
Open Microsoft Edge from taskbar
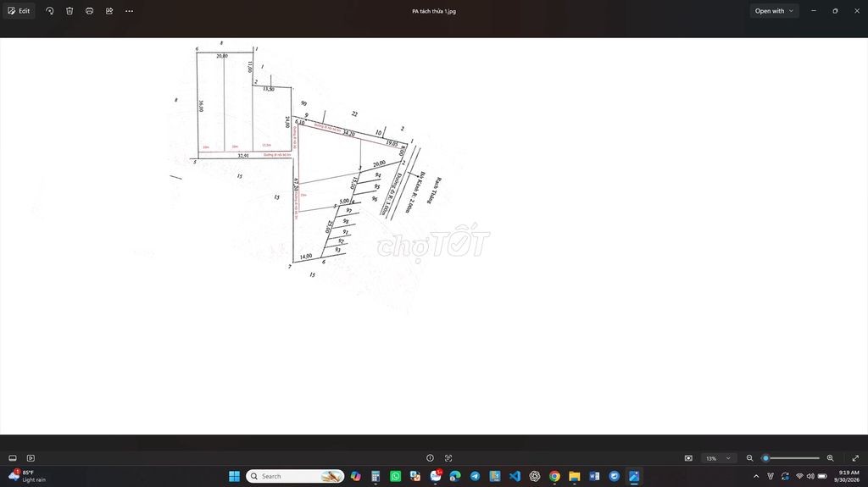pyautogui.click(x=455, y=477)
